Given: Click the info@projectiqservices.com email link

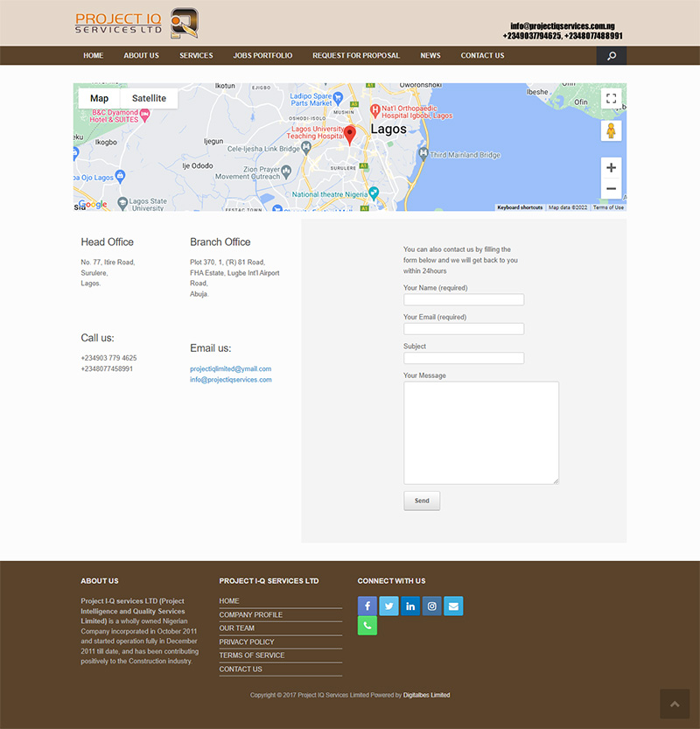Looking at the screenshot, I should coord(230,380).
